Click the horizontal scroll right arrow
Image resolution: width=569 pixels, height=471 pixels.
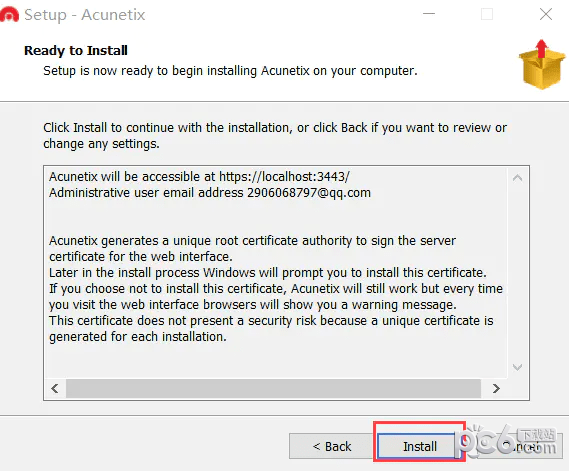pyautogui.click(x=496, y=389)
